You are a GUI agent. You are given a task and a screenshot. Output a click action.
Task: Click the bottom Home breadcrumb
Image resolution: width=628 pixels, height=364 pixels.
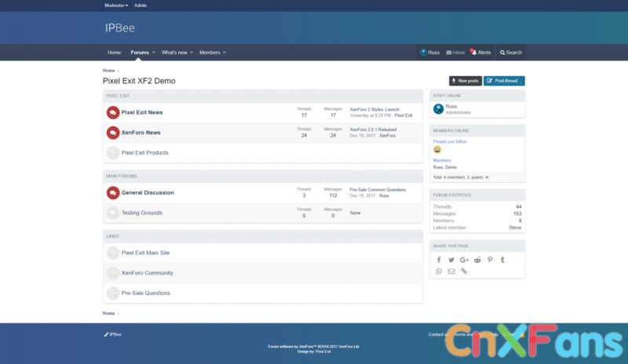108,313
